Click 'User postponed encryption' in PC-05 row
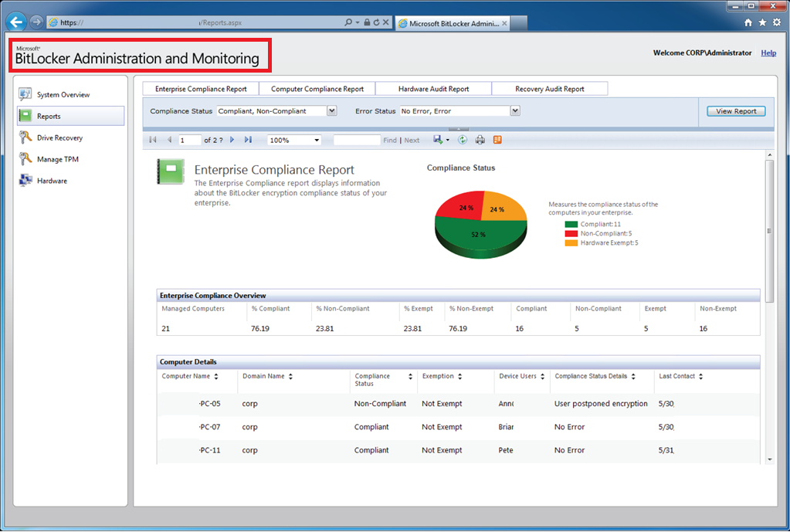The width and height of the screenshot is (790, 532). pos(601,404)
